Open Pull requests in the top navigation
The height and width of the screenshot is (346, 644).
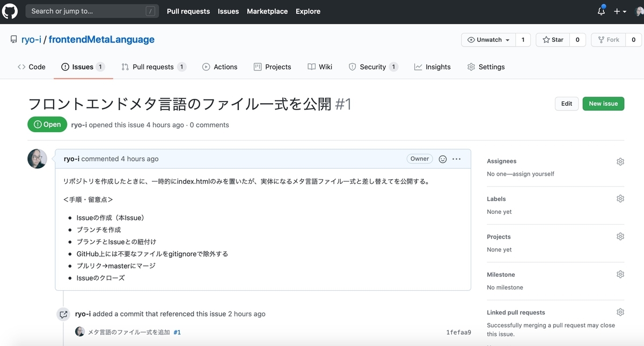[188, 11]
